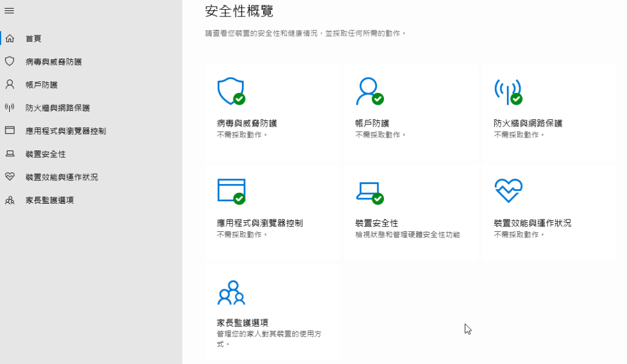627x364 pixels.
Task: Click 防火牆與網路保護 tile title text
Action: pos(528,123)
